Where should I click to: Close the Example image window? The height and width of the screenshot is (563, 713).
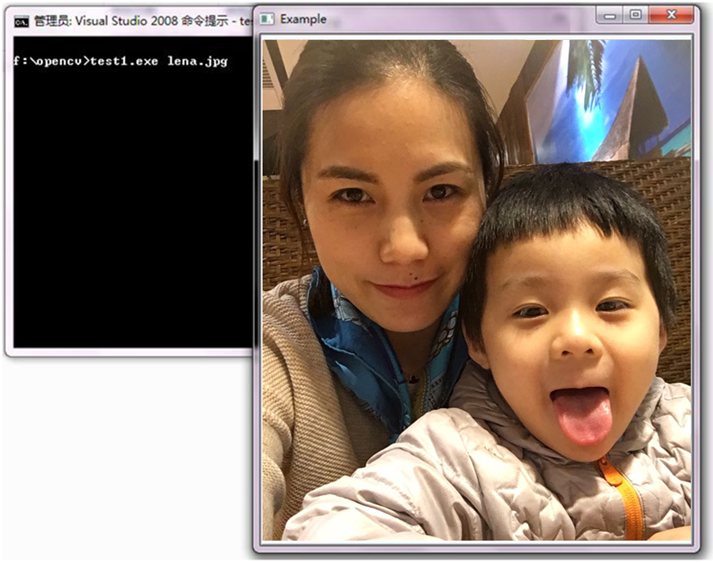click(671, 15)
